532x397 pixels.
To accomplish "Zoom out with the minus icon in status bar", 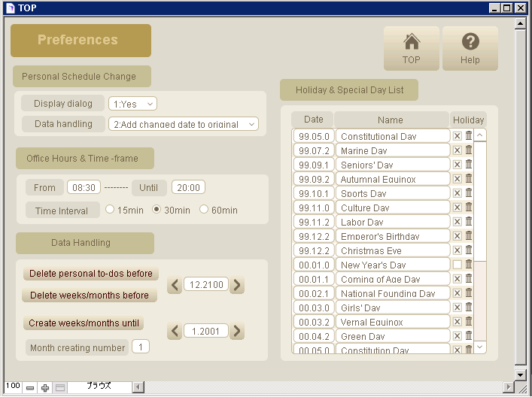I will coord(30,387).
